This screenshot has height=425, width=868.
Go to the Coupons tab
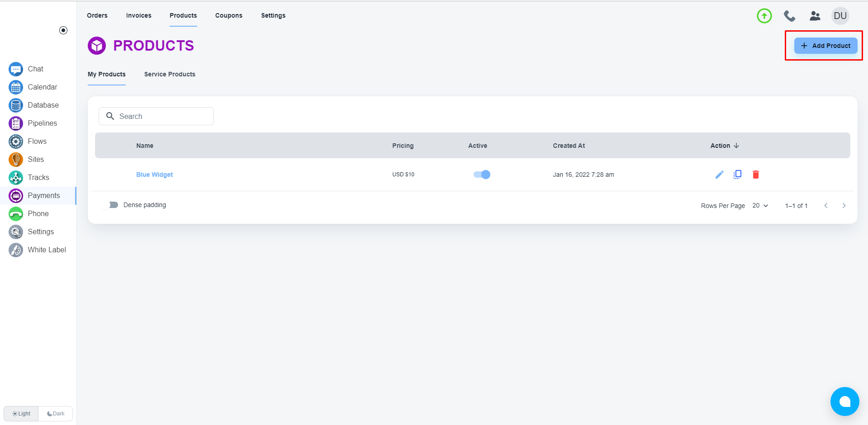coord(228,15)
